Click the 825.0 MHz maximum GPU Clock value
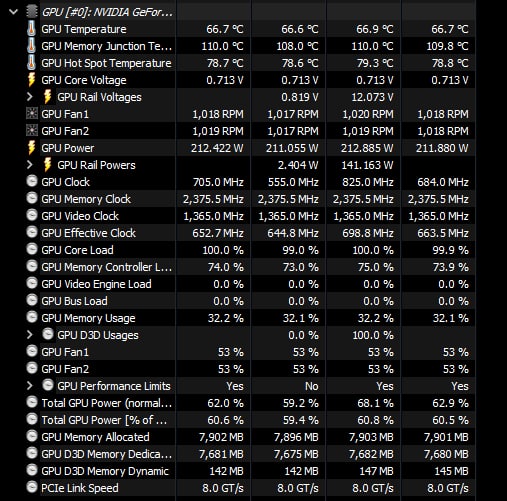The width and height of the screenshot is (507, 501). [368, 182]
